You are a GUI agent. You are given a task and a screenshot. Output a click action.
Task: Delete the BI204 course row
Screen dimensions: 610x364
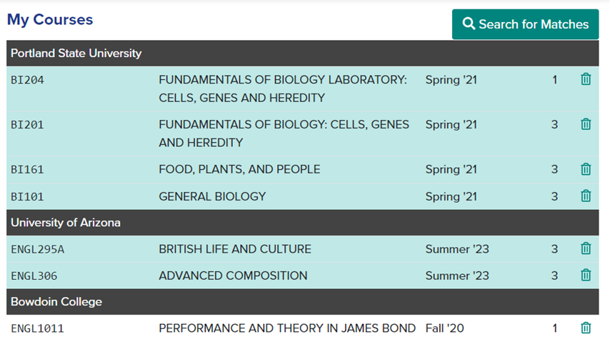(586, 79)
